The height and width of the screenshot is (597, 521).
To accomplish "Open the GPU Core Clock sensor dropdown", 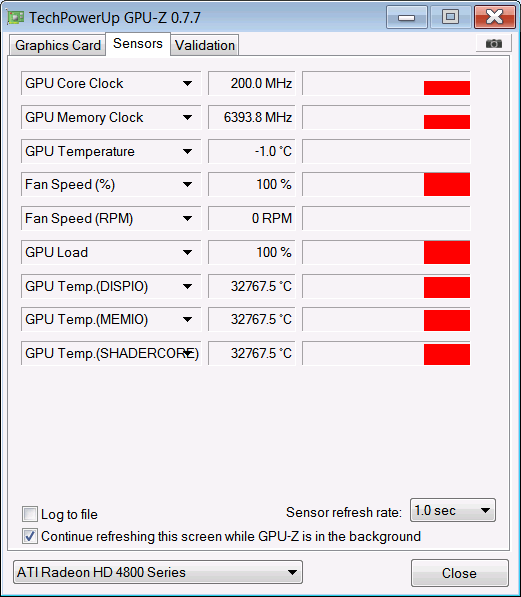I will click(x=187, y=83).
